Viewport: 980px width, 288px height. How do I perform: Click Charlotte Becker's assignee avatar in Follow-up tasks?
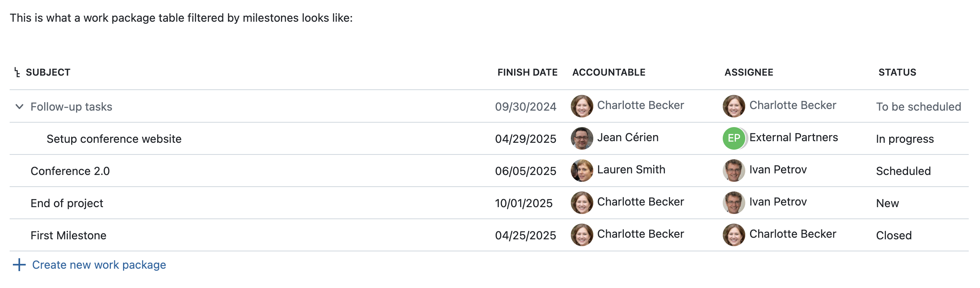click(x=734, y=106)
